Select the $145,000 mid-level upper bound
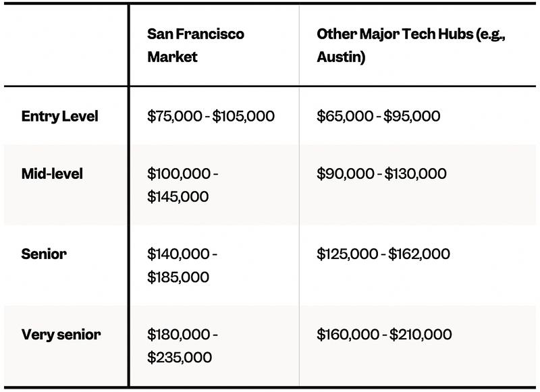The width and height of the screenshot is (540, 392). (178, 197)
